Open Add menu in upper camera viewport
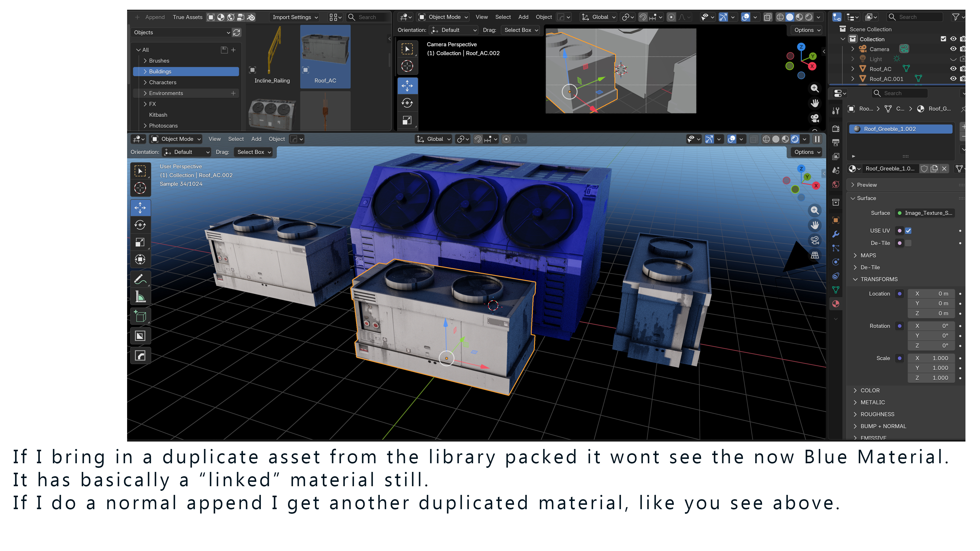The width and height of the screenshot is (980, 551). tap(523, 17)
